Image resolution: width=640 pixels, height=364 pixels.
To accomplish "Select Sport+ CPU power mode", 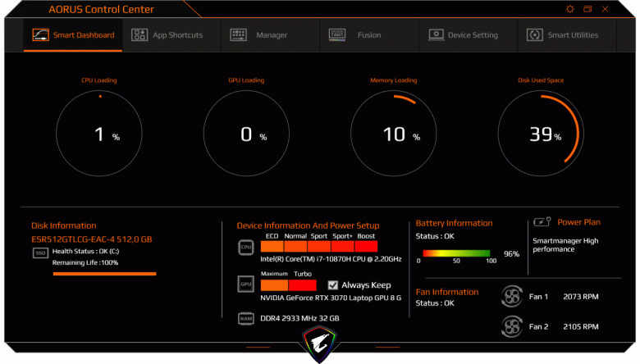I will click(342, 246).
